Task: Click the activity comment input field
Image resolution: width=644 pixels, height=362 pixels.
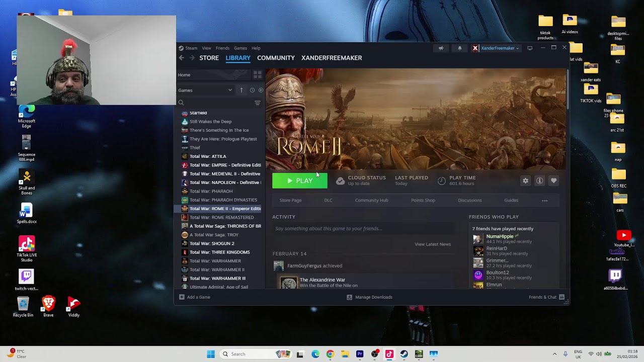Action: (x=362, y=229)
